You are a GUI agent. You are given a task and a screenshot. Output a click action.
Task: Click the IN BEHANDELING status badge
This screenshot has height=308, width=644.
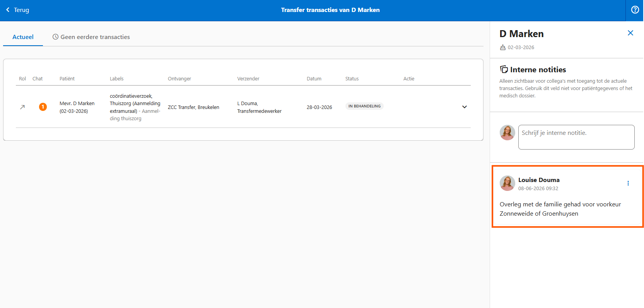click(364, 106)
